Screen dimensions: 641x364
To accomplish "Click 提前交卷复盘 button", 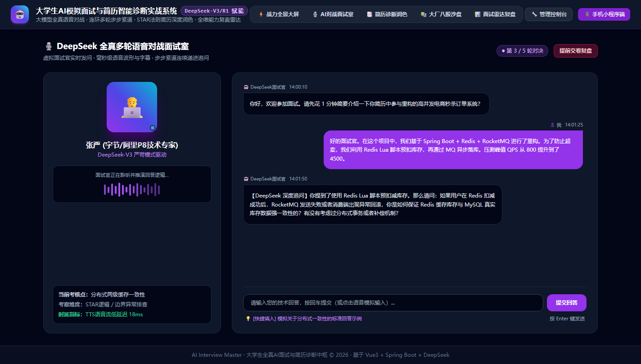I will [x=576, y=51].
